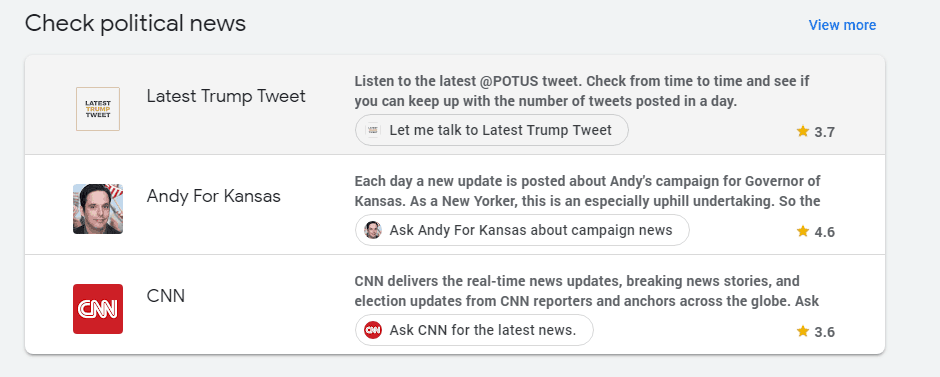Click the star beside the 3.6 rating

point(803,331)
